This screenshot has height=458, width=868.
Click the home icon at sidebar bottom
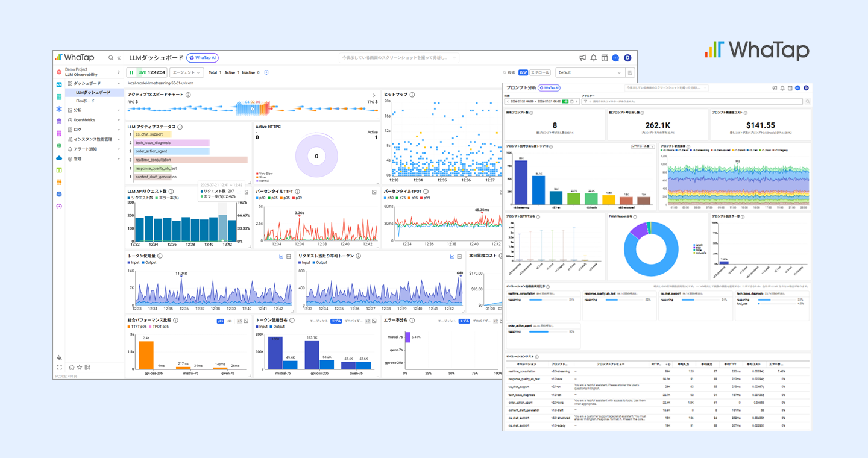coord(72,367)
